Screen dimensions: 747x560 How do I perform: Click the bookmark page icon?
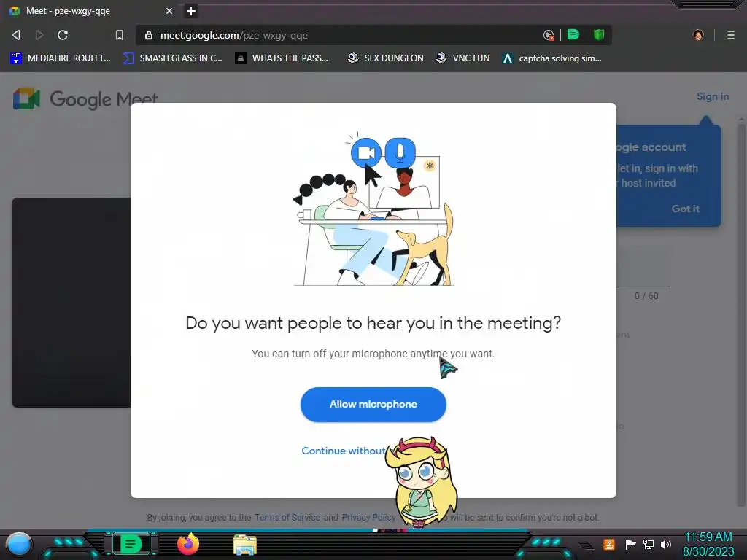(120, 35)
